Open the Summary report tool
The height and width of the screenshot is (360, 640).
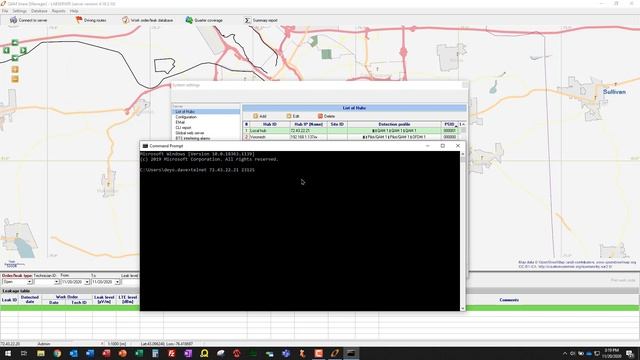261,20
